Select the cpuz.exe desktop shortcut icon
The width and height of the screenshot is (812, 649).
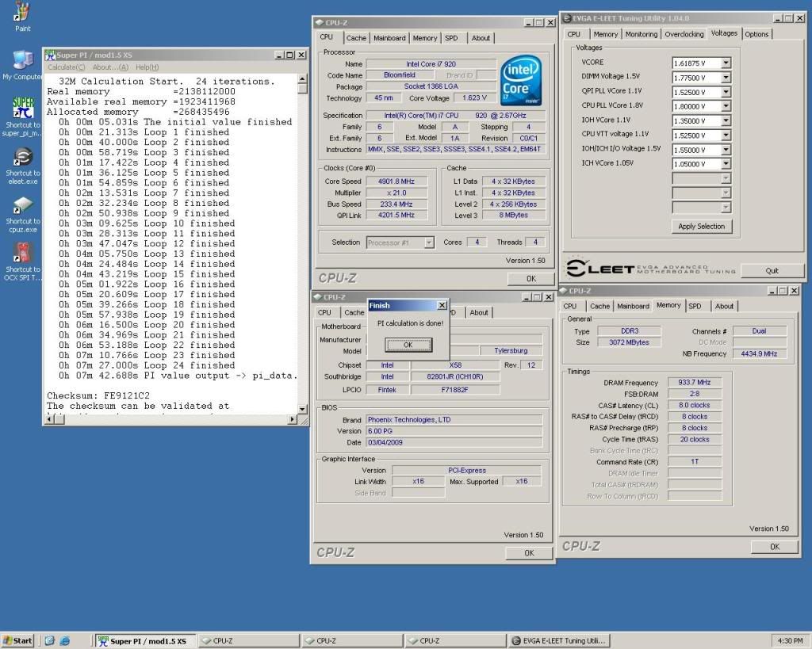23,205
